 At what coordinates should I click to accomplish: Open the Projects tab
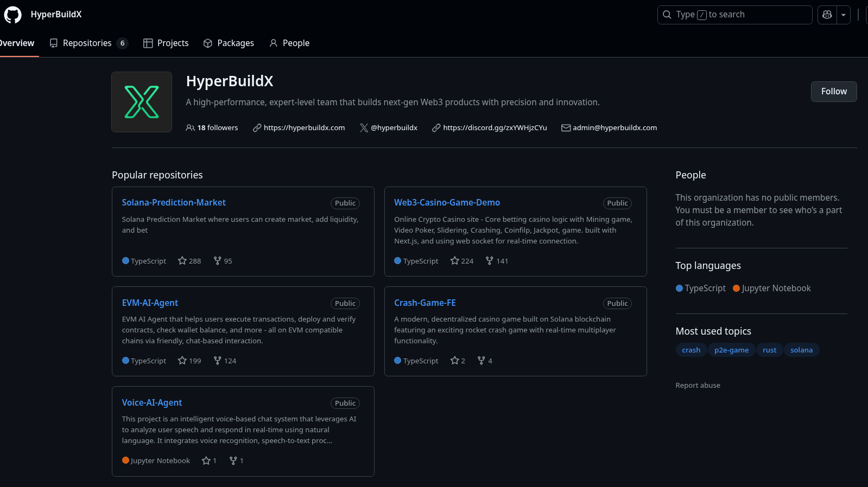tap(166, 43)
